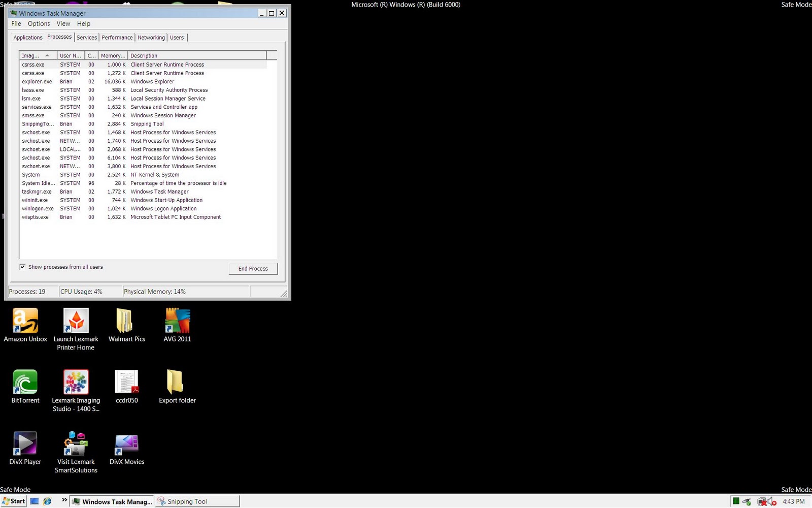Click the volume speaker tray icon
This screenshot has height=508, width=812.
[x=772, y=501]
